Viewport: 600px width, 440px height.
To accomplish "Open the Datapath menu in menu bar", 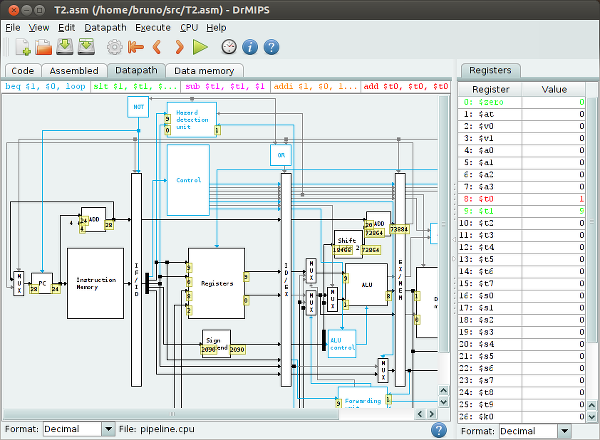I will [x=104, y=27].
